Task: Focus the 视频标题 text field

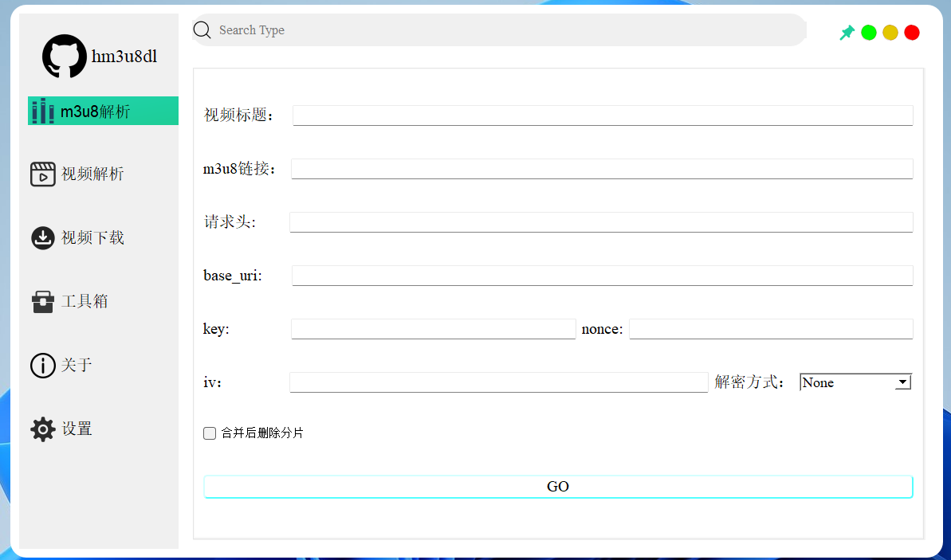Action: (x=602, y=116)
